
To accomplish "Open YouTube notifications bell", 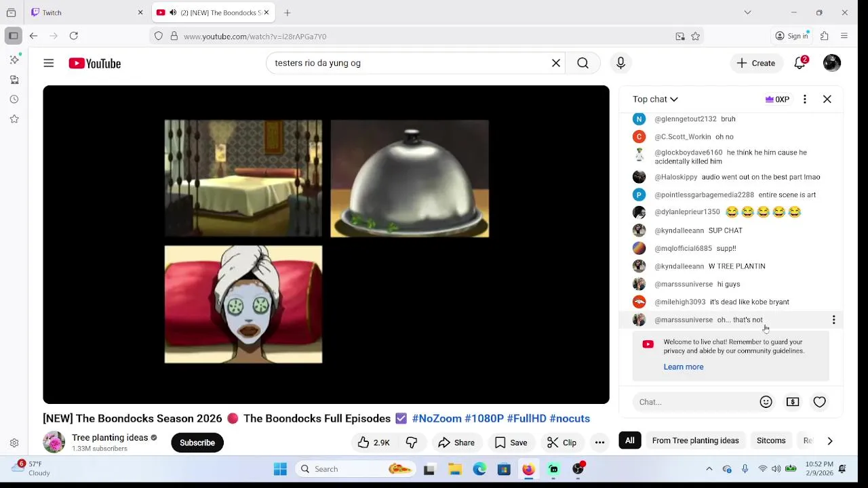I will 800,63.
